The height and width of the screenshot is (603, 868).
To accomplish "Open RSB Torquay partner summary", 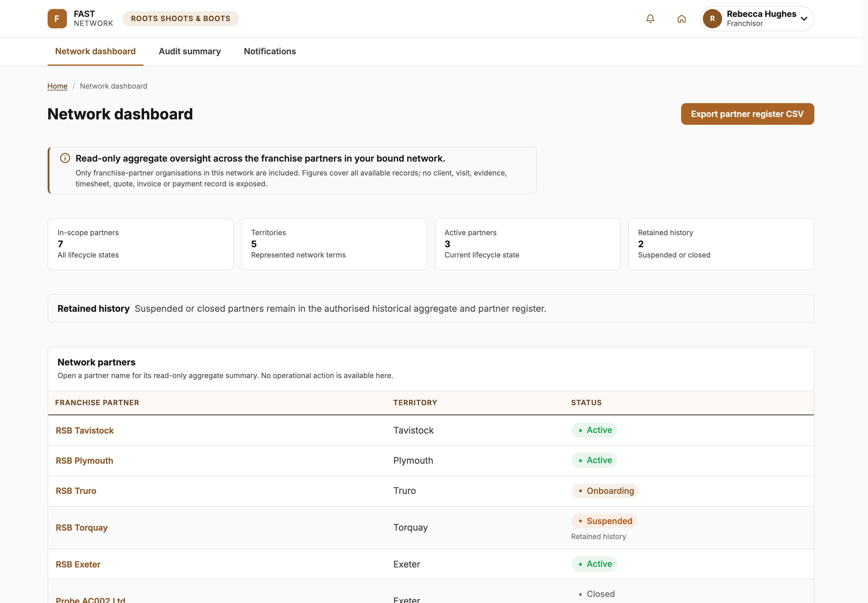I will click(82, 527).
